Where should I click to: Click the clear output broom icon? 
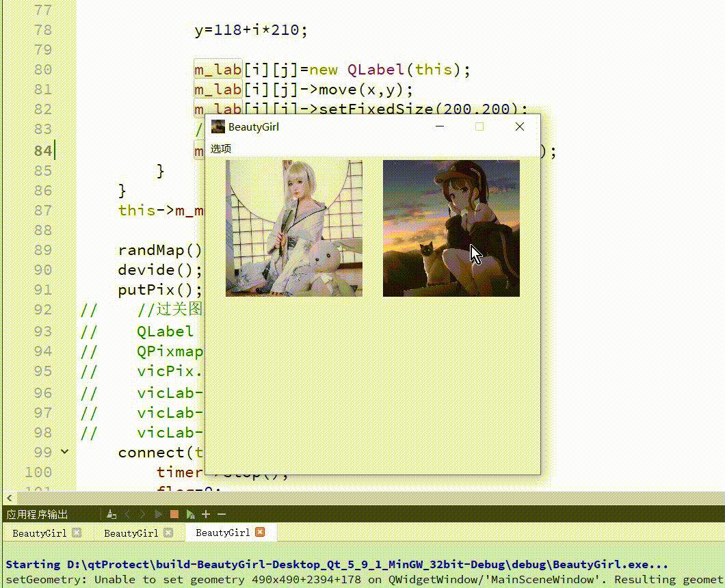pos(111,514)
